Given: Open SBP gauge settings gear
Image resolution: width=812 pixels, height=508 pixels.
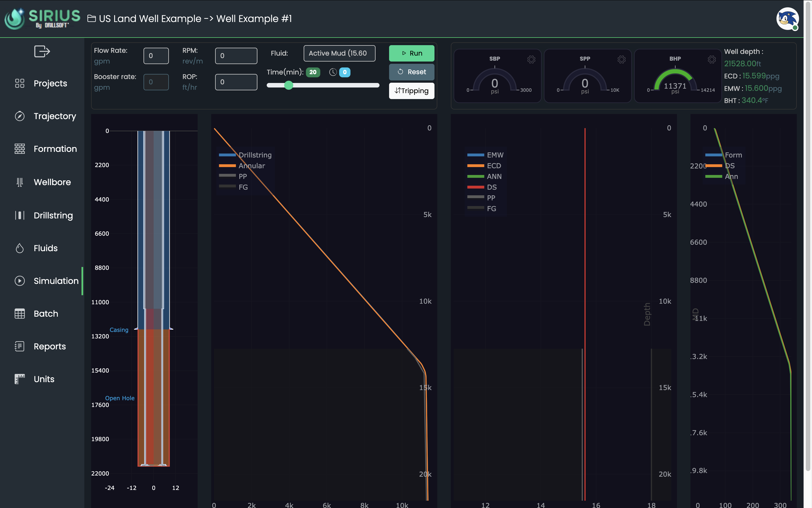Looking at the screenshot, I should pos(531,60).
